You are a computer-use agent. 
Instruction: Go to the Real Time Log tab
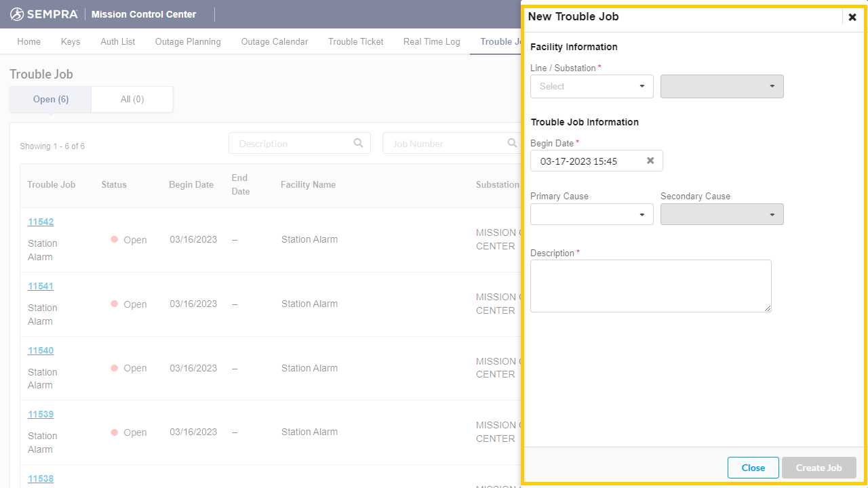point(431,41)
